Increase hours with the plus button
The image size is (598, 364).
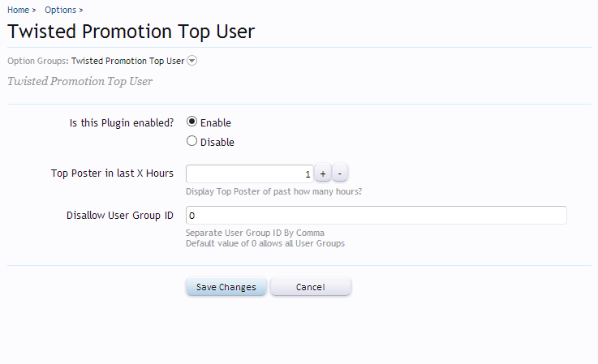coord(322,173)
